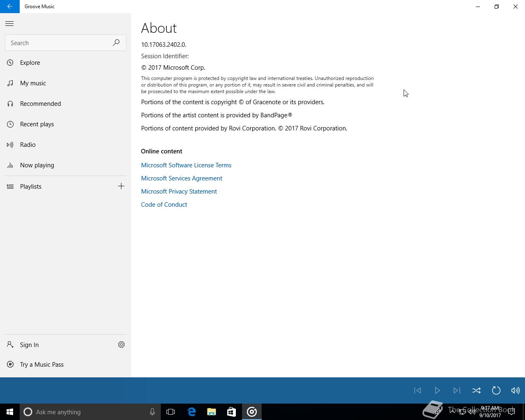This screenshot has width=525, height=420.
Task: Click the © 2017 Microsoft Corp. text
Action: point(173,68)
